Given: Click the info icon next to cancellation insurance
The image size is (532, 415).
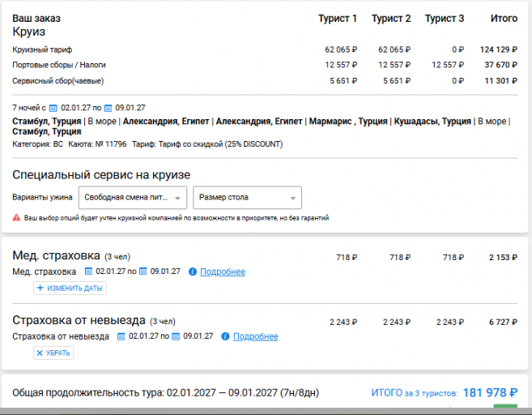Looking at the screenshot, I should [x=225, y=336].
